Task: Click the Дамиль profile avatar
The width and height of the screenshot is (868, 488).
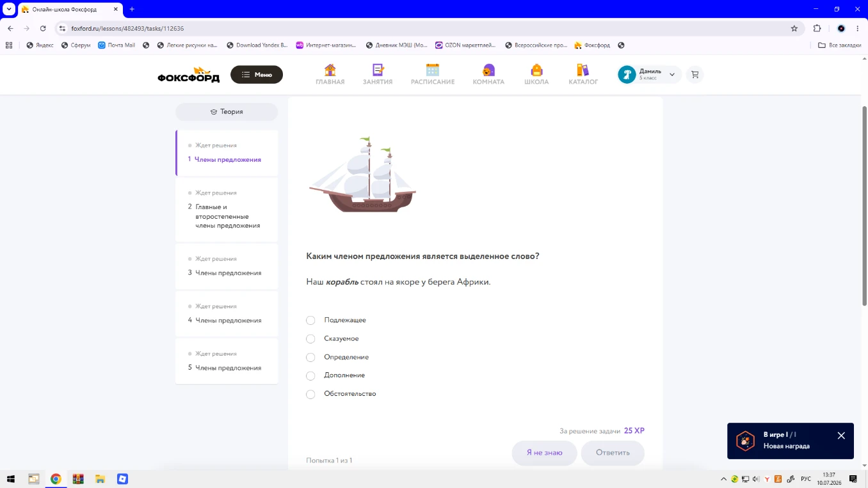Action: [x=627, y=74]
